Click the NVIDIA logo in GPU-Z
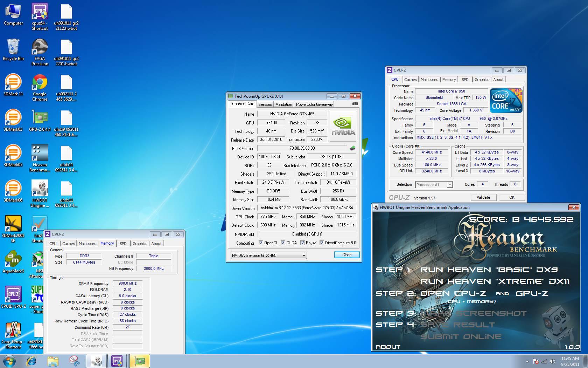Screen dimensions: 588x368 343,126
